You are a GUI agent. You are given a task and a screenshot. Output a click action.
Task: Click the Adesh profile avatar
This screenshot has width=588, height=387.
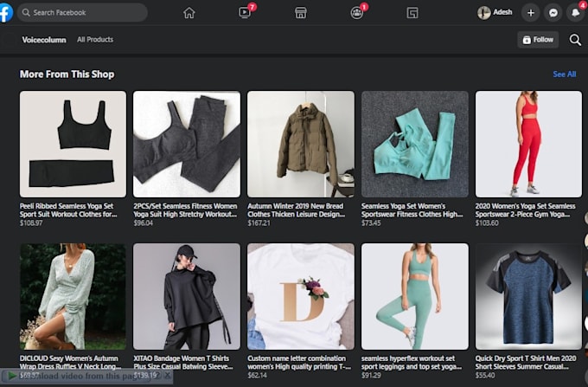click(483, 13)
